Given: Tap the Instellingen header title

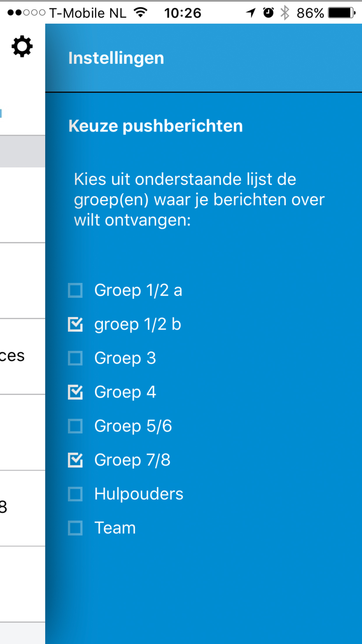Looking at the screenshot, I should pos(116,58).
